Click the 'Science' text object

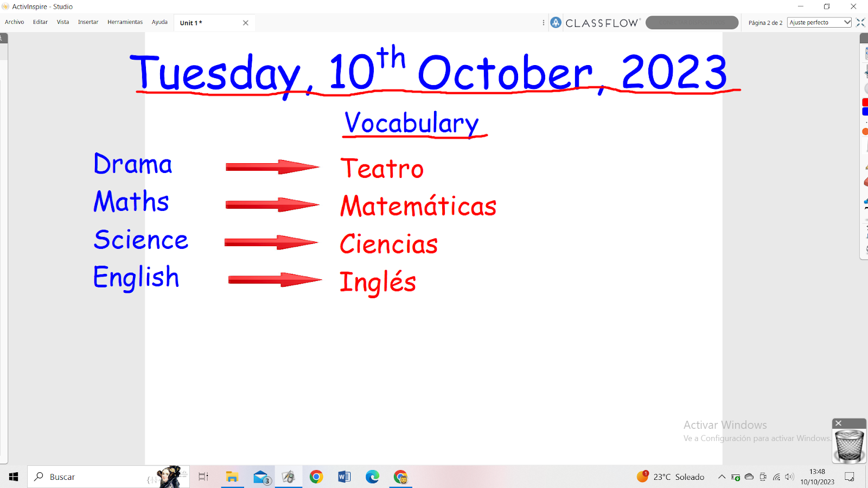tap(141, 239)
